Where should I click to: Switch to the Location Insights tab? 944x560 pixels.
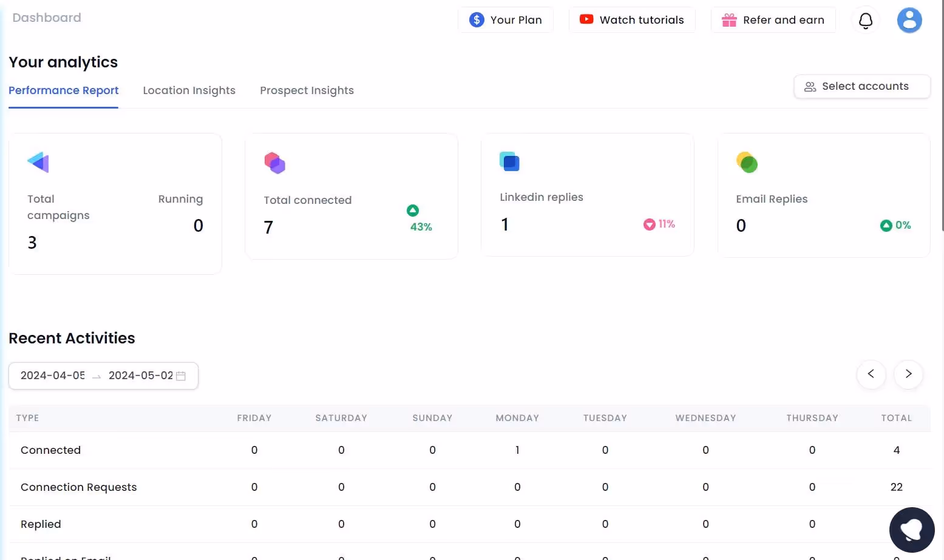coord(189,90)
